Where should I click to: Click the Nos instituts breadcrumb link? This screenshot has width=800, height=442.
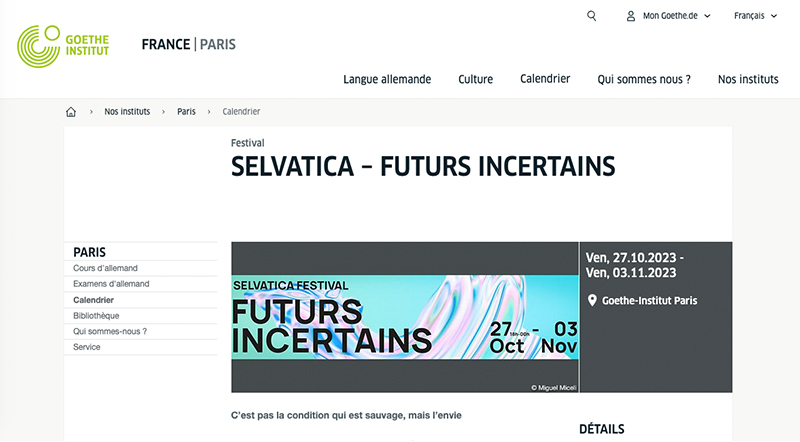coord(127,111)
